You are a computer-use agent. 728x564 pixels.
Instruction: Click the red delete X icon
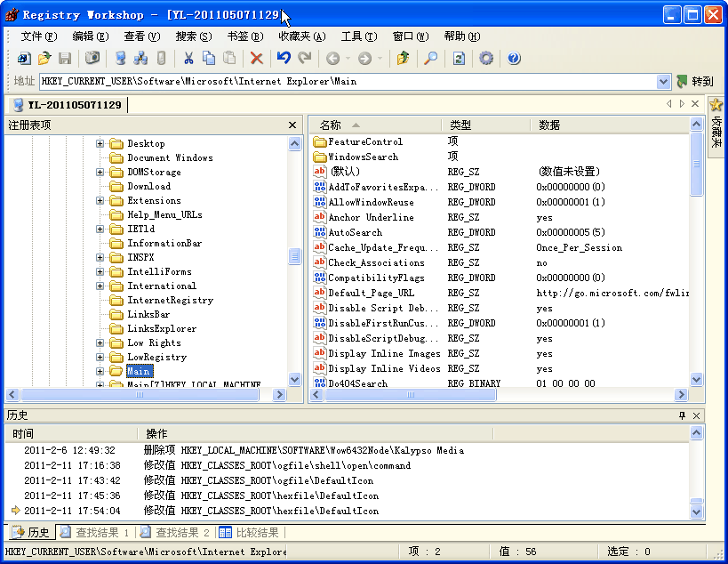(x=256, y=59)
